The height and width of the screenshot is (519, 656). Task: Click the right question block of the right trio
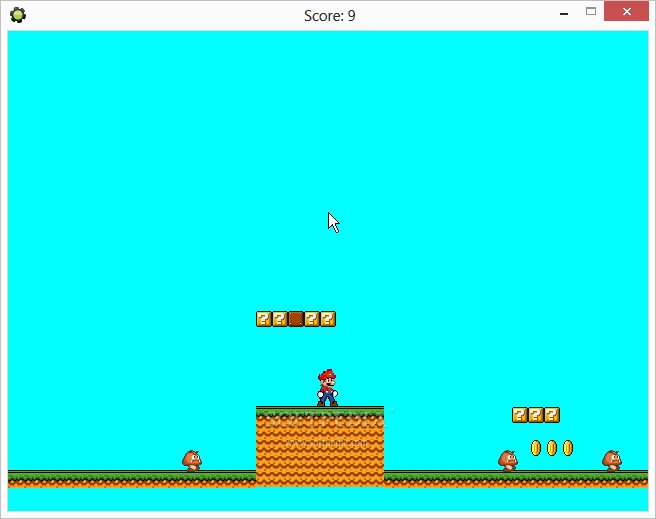click(x=552, y=415)
